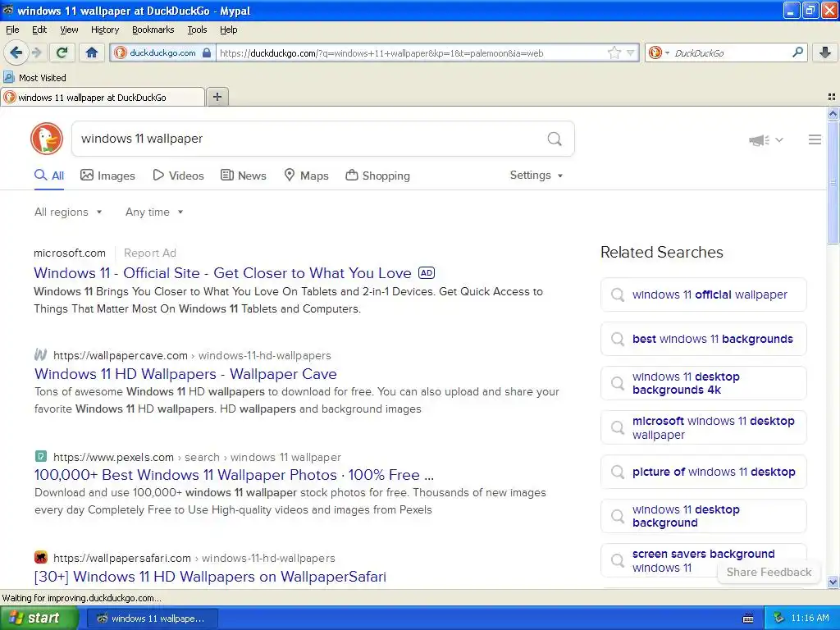Expand the Settings dropdown
Image resolution: width=840 pixels, height=630 pixels.
tap(536, 176)
